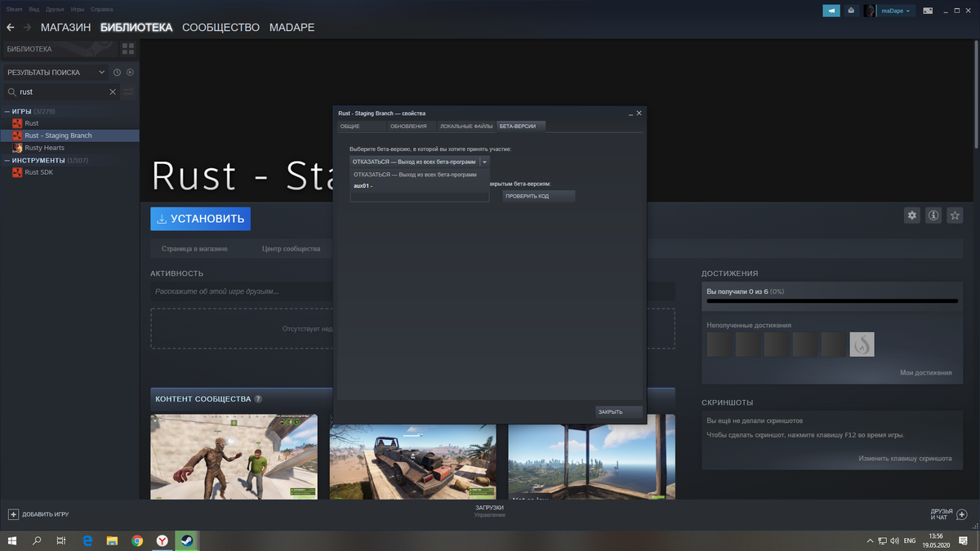Open the MADAPE profile section
This screenshot has width=980, height=551.
(292, 28)
